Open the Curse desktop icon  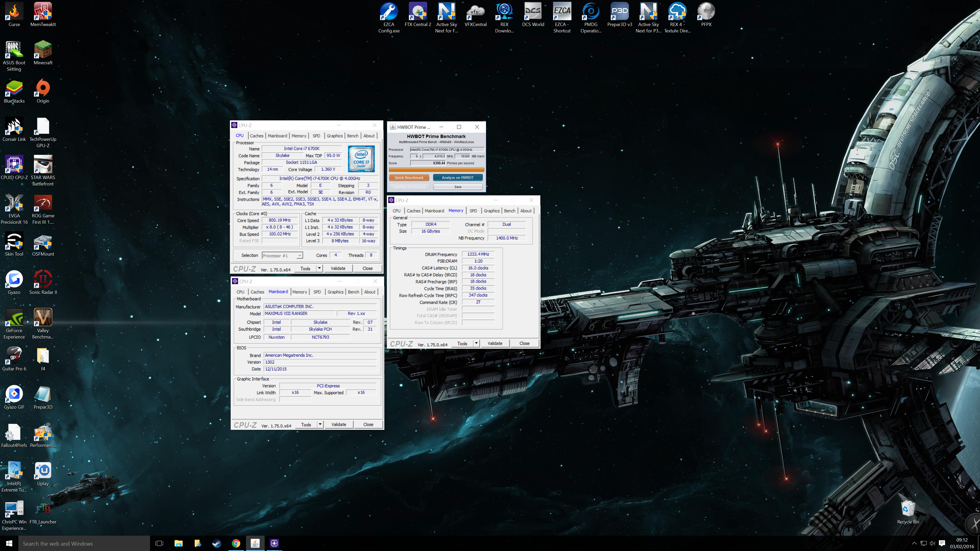(x=14, y=15)
